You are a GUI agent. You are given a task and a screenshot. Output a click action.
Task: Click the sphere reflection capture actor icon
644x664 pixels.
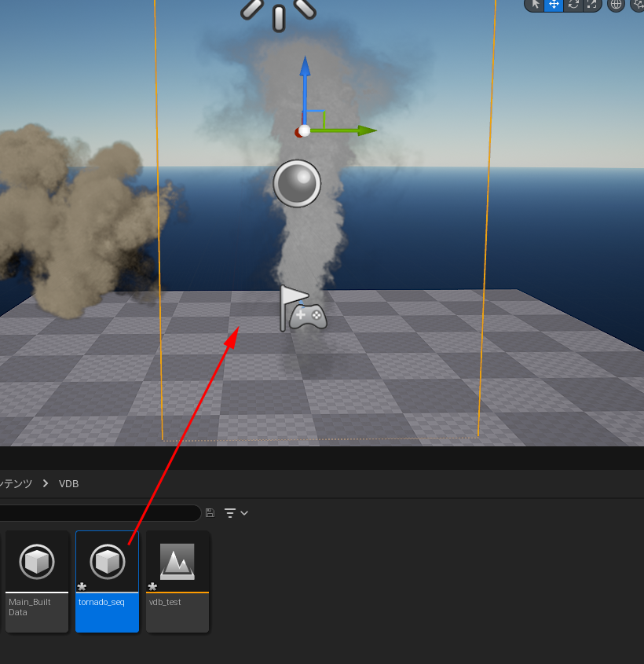tap(297, 184)
